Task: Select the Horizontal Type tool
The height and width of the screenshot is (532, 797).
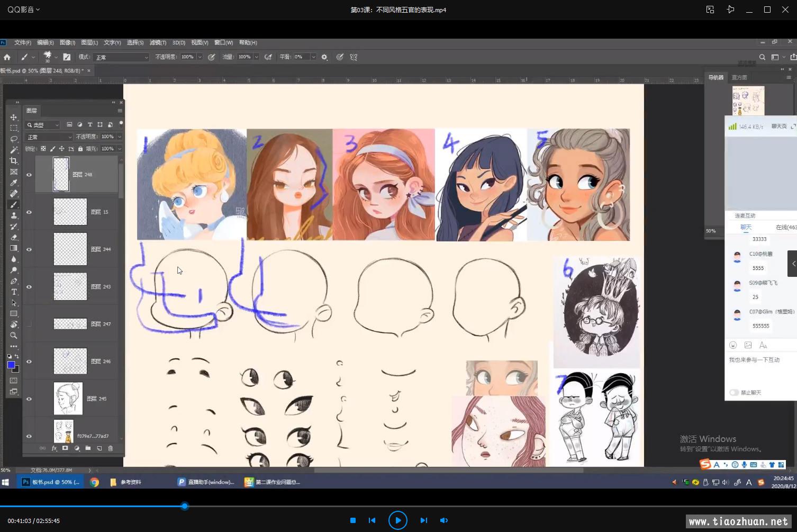Action: [14, 292]
